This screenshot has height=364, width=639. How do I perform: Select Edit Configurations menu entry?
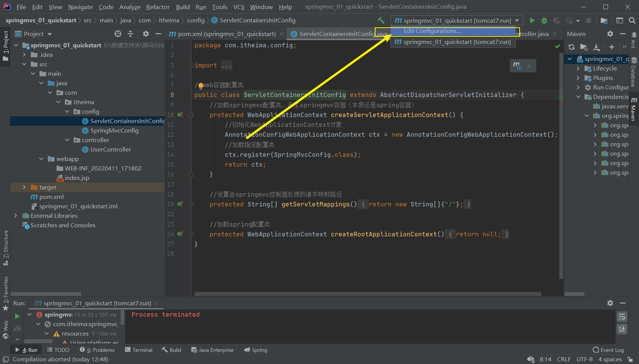pyautogui.click(x=454, y=31)
